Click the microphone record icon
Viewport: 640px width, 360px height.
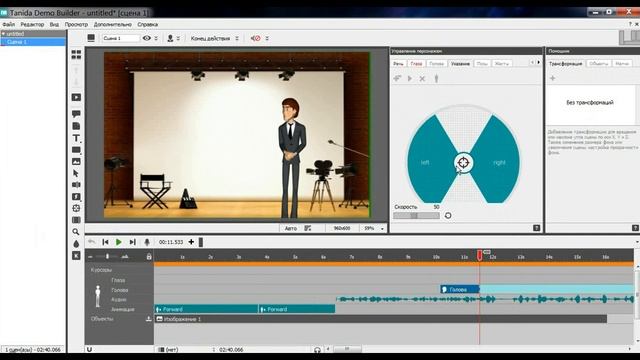click(147, 242)
